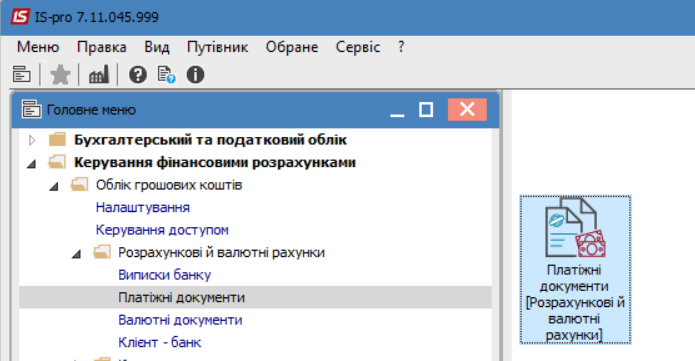695x361 pixels.
Task: Open the Правка menu
Action: [102, 47]
